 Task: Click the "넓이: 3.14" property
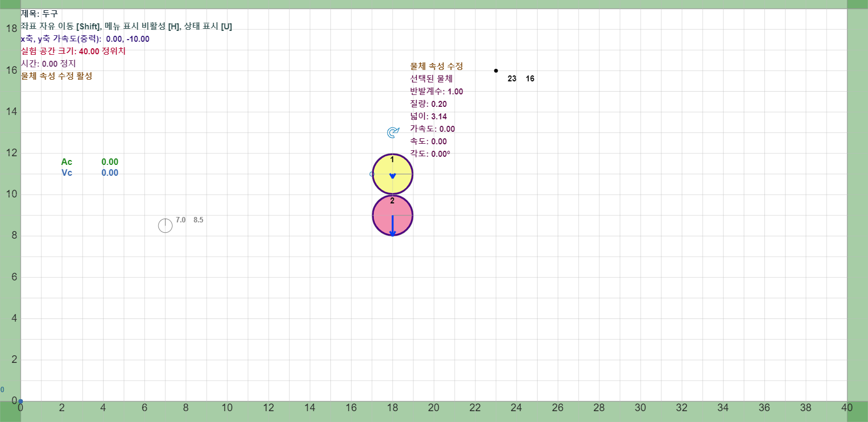point(429,116)
